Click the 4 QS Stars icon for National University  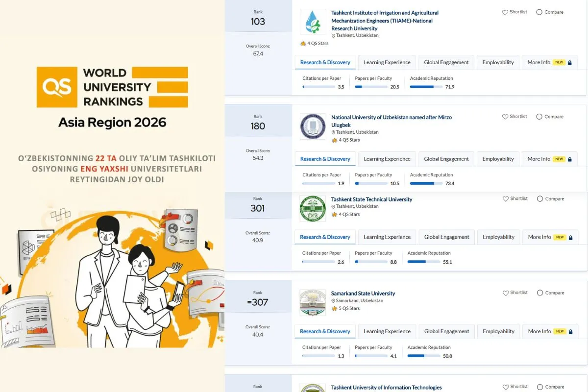(335, 140)
